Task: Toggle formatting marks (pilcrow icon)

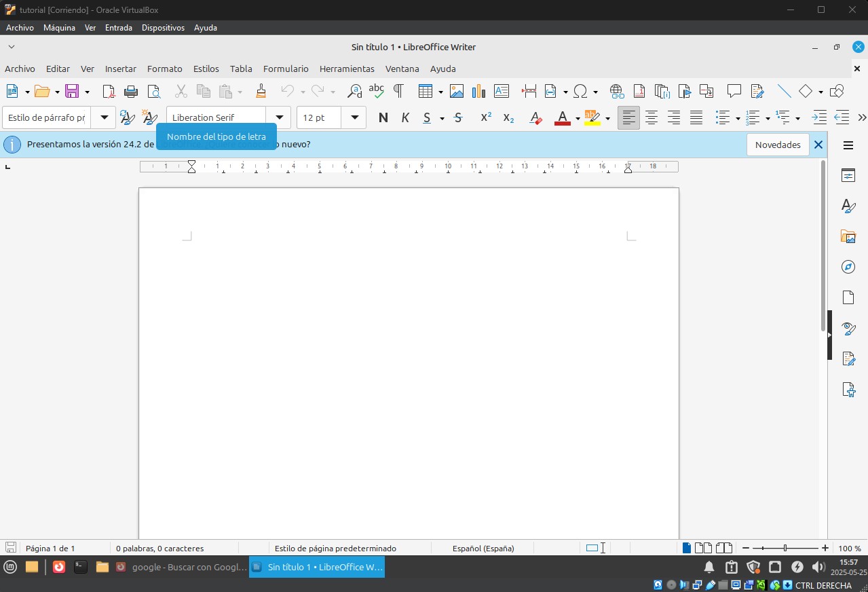Action: click(398, 91)
